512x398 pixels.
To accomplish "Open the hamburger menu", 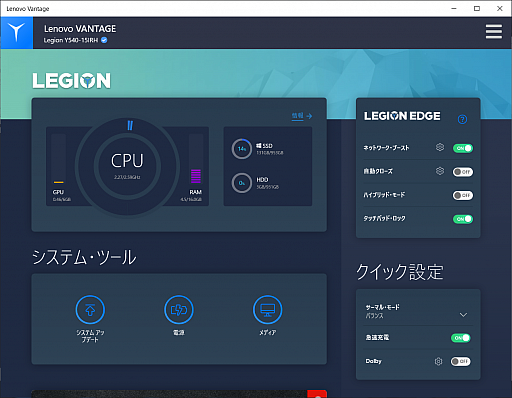I will [x=494, y=32].
